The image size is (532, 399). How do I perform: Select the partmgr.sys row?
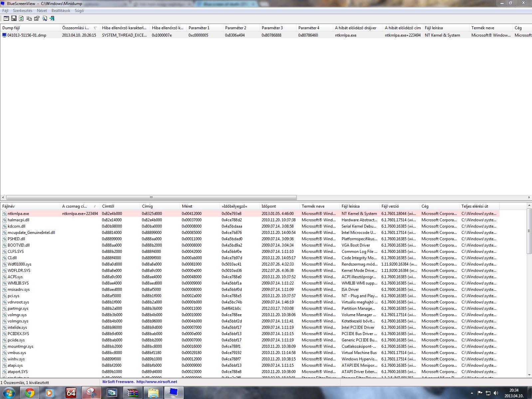[250, 308]
